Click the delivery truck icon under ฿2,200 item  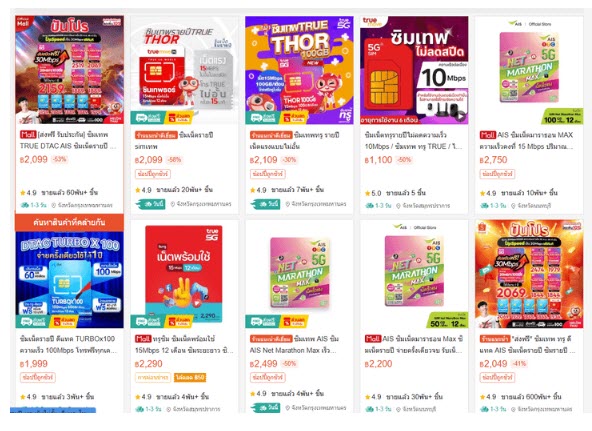[369, 409]
